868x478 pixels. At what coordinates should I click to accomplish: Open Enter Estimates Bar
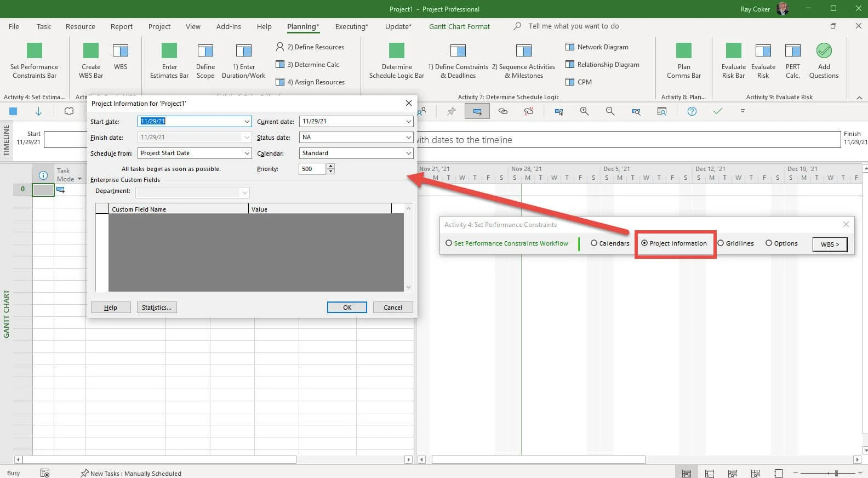point(169,60)
